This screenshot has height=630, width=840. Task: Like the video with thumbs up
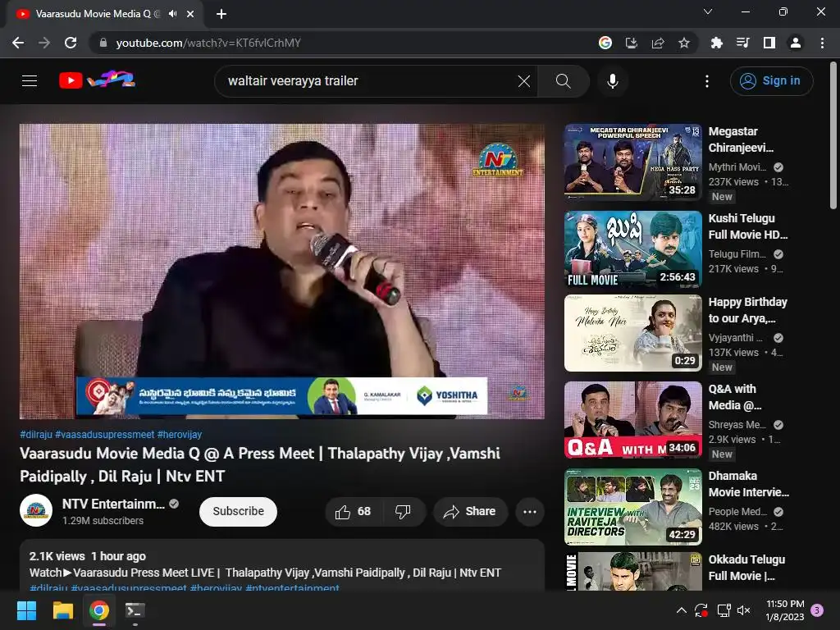point(354,512)
